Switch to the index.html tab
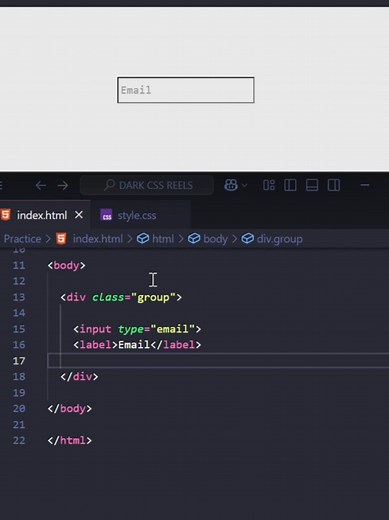The image size is (389, 520). coord(42,215)
